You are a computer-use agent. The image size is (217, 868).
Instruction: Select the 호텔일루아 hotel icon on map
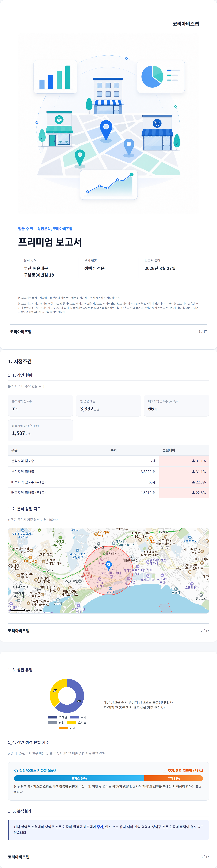click(x=192, y=584)
